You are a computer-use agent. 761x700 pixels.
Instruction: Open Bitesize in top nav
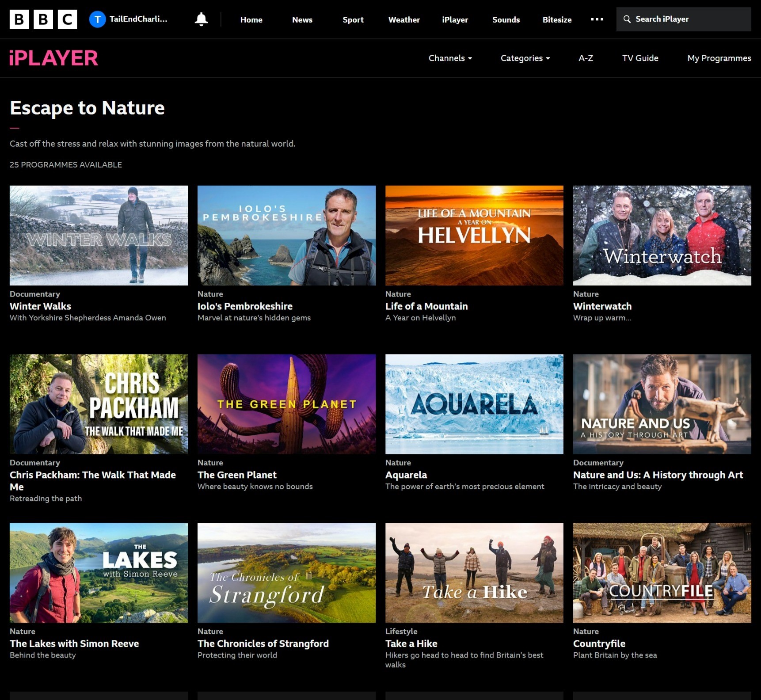557,19
